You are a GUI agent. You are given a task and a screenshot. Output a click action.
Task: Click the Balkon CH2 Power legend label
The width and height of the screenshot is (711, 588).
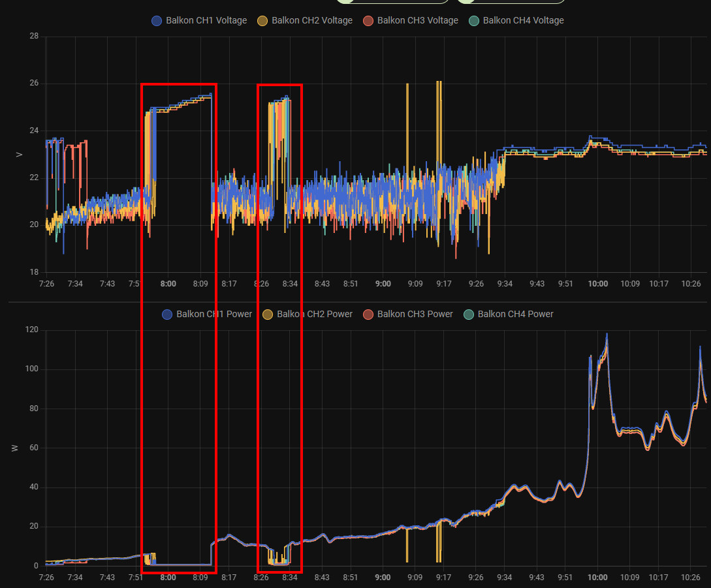pos(315,314)
